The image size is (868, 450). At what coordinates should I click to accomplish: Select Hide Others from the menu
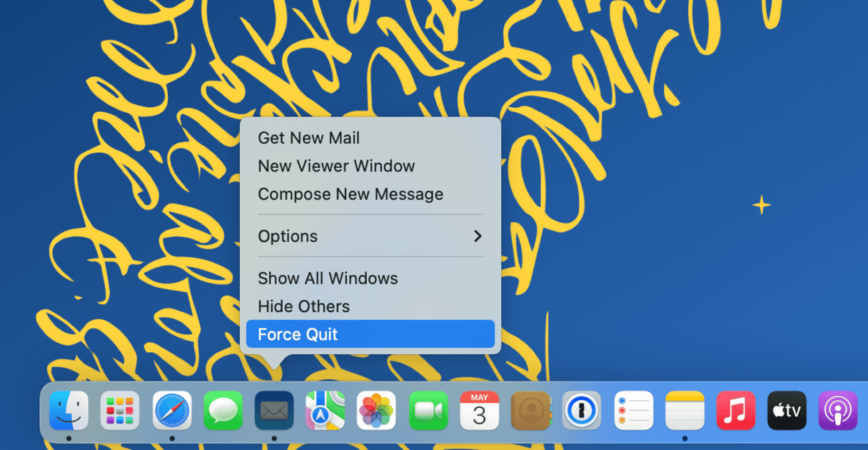[x=304, y=306]
